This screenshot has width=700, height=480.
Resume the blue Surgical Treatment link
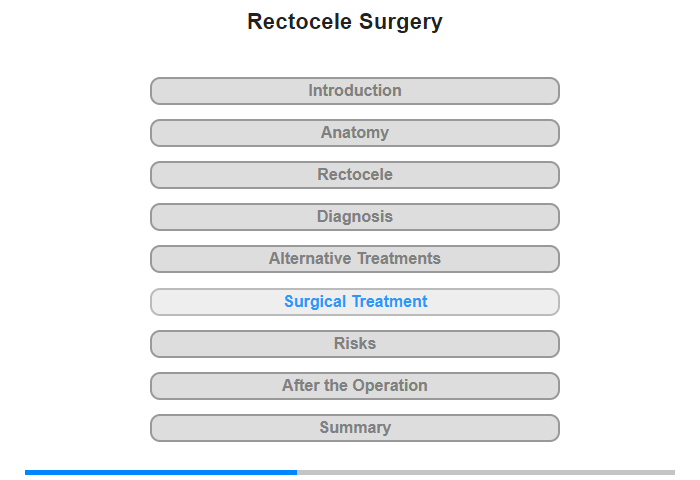(x=355, y=302)
